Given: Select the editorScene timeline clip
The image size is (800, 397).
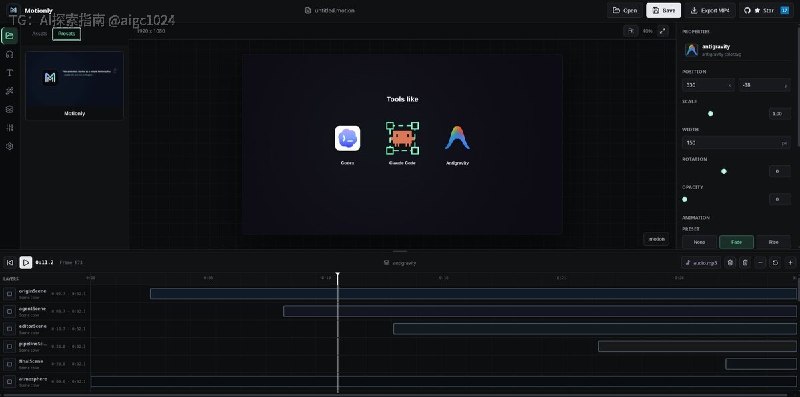Looking at the screenshot, I should point(595,329).
